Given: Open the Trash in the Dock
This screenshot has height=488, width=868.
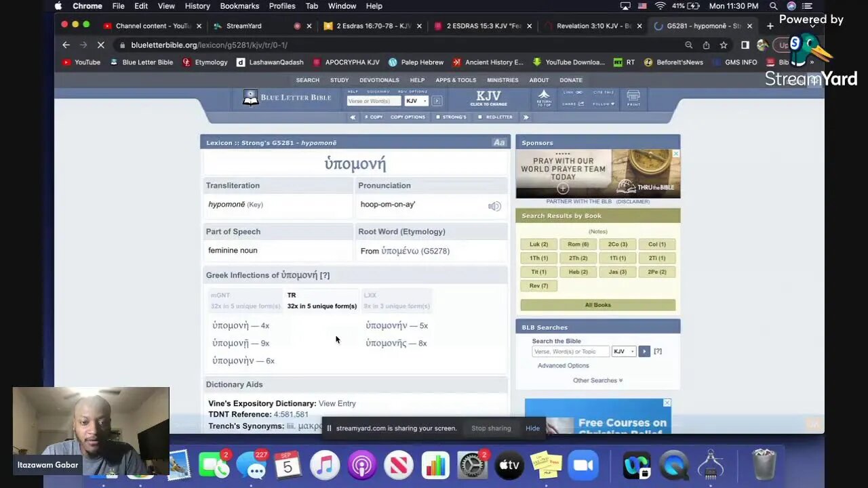Looking at the screenshot, I should click(764, 466).
